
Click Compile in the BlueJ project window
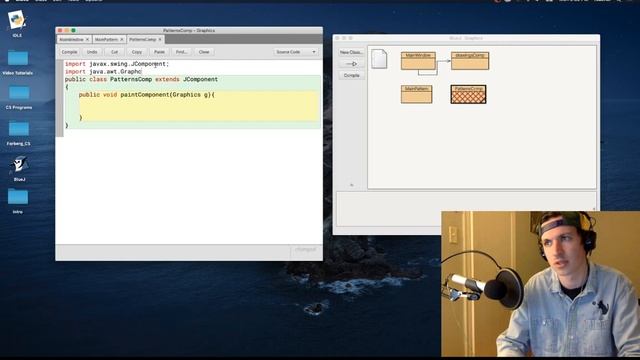click(351, 76)
